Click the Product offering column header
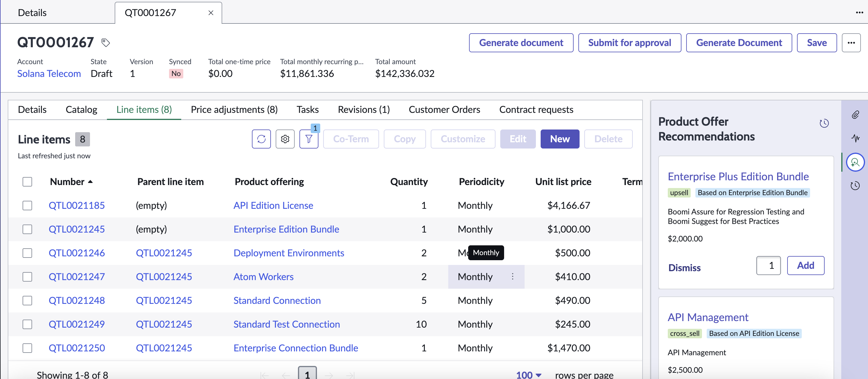Screen dimensions: 868x379 269,182
